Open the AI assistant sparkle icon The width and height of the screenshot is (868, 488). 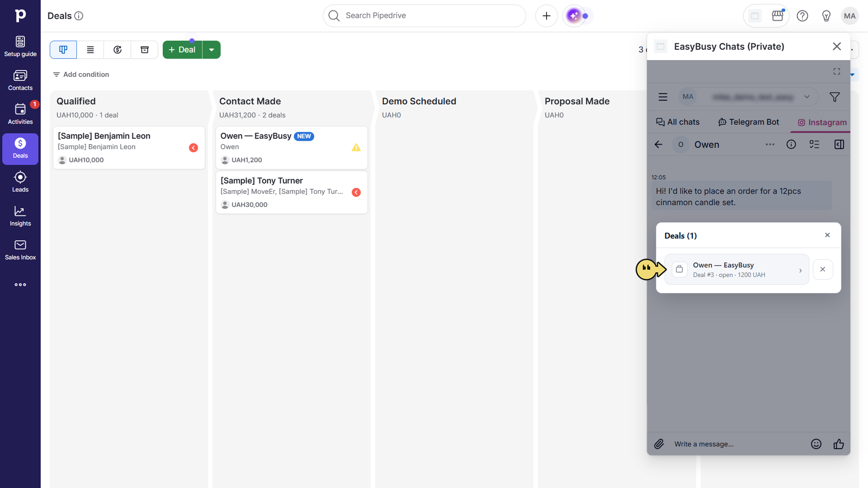pyautogui.click(x=574, y=16)
